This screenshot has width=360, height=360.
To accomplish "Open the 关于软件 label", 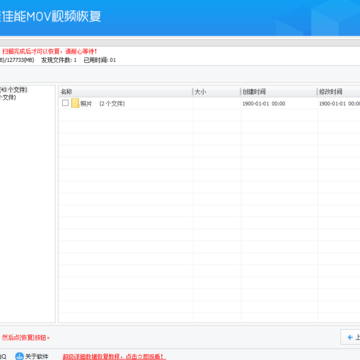I will [x=37, y=356].
